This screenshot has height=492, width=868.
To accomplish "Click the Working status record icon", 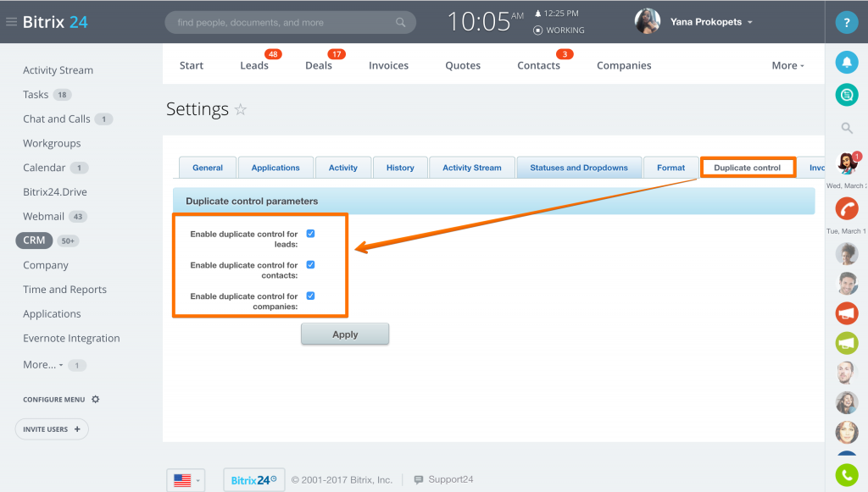I will pos(537,30).
